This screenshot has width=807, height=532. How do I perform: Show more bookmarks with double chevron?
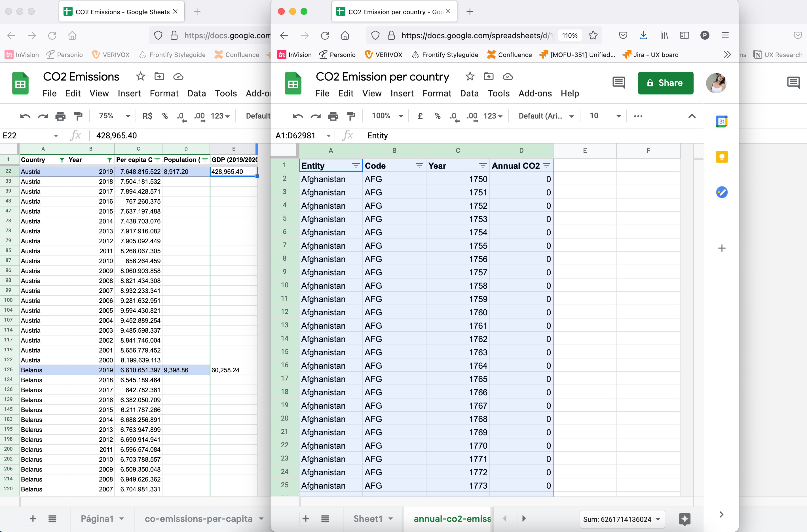coord(727,55)
